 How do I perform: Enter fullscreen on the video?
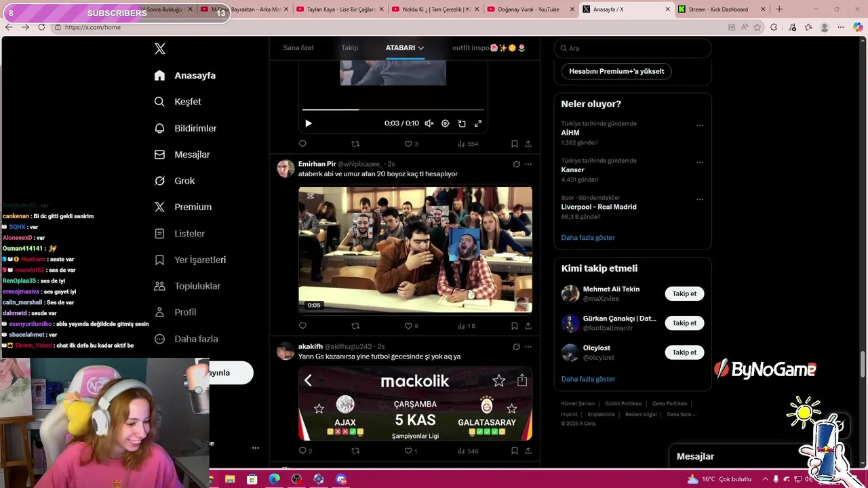(478, 123)
